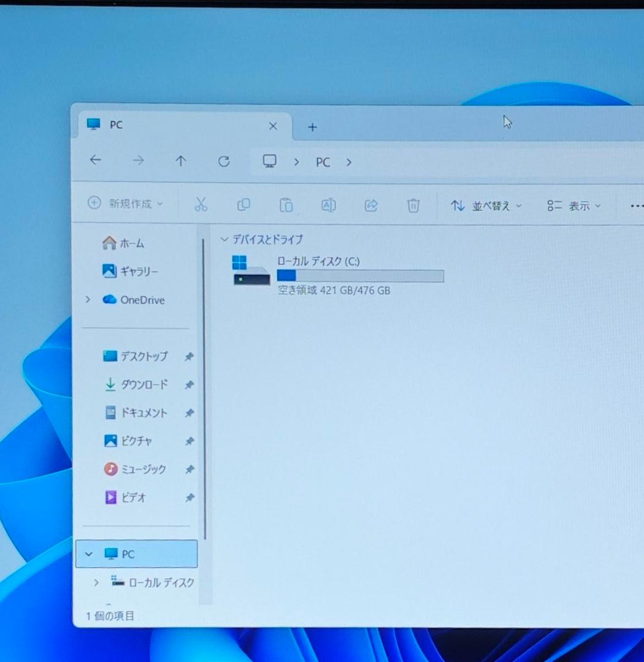
Task: Open ホーム in the sidebar
Action: click(x=124, y=243)
